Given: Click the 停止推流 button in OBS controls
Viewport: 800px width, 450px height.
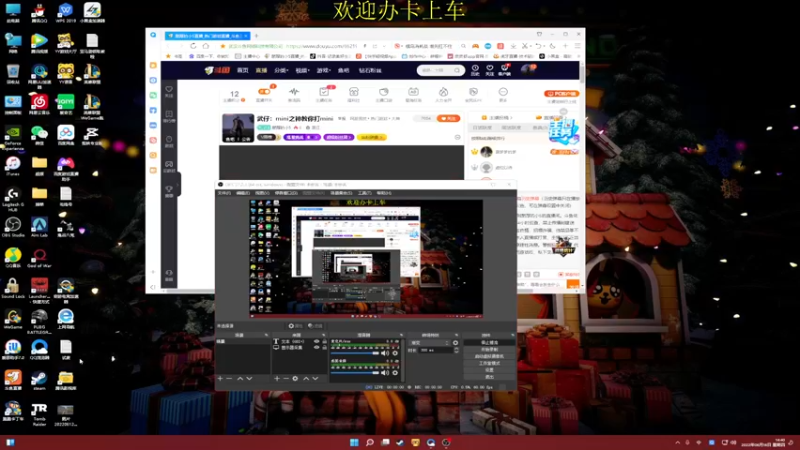Looking at the screenshot, I should coord(490,342).
